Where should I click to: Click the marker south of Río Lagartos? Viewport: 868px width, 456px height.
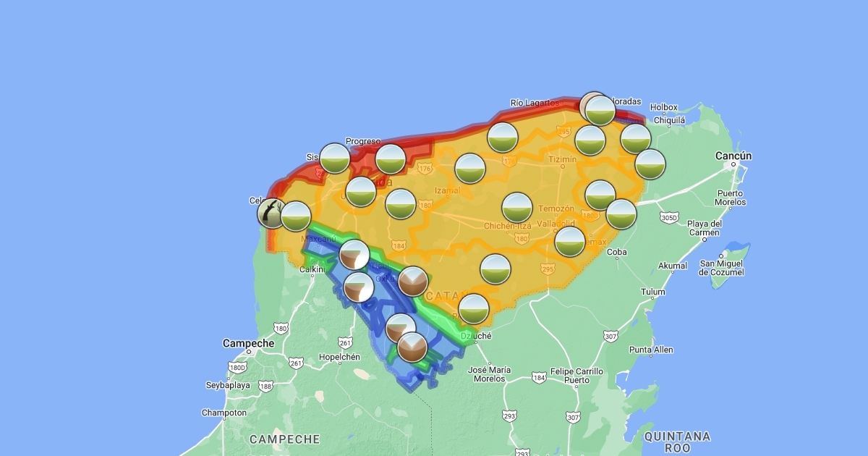pyautogui.click(x=503, y=138)
